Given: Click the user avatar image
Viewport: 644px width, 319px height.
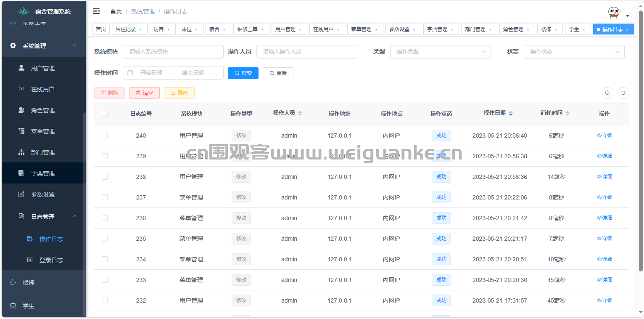Looking at the screenshot, I should tap(614, 13).
